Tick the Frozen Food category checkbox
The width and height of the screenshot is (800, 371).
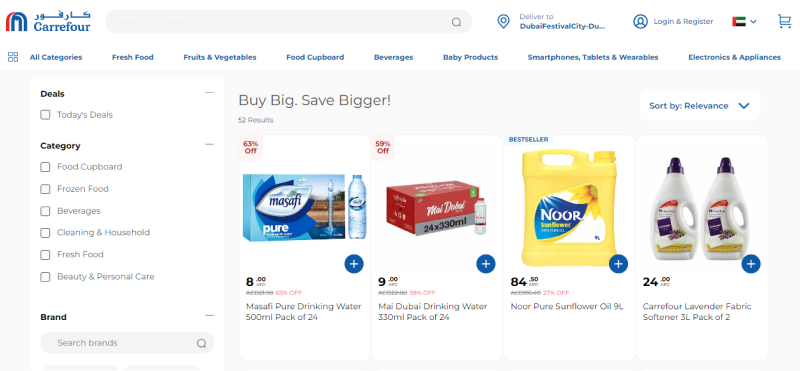click(x=45, y=189)
